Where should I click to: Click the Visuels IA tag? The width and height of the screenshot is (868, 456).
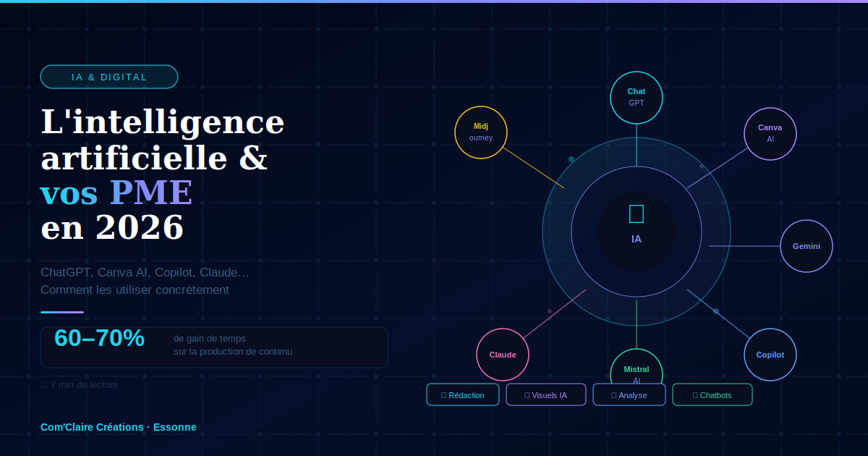(x=546, y=394)
